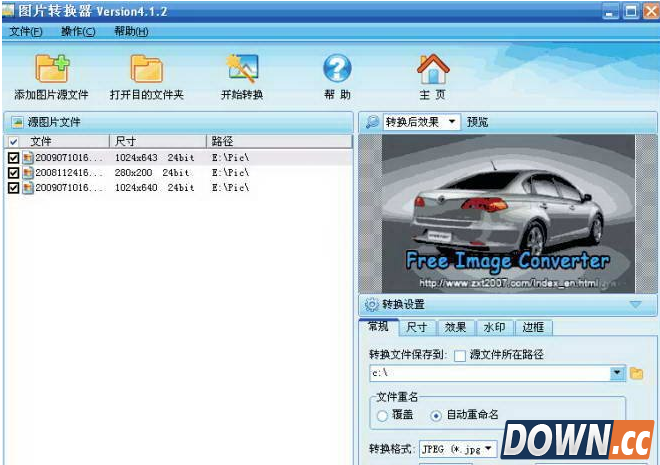Image resolution: width=660 pixels, height=465 pixels.
Task: Switch to the 边框 tab
Action: (533, 327)
